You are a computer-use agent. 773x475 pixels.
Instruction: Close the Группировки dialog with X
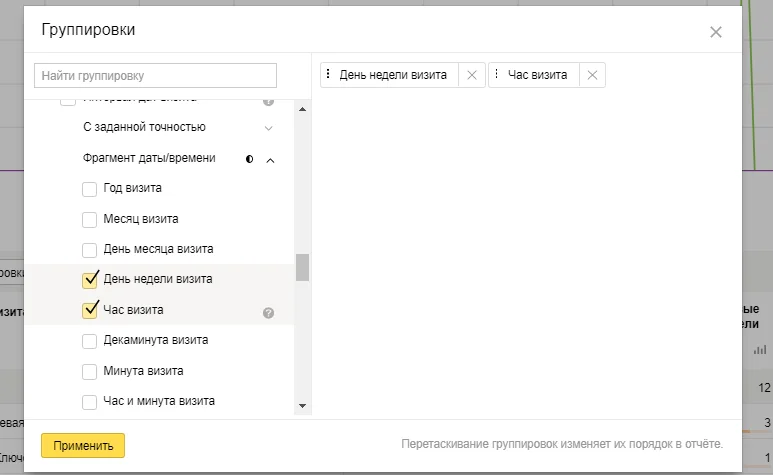[716, 32]
